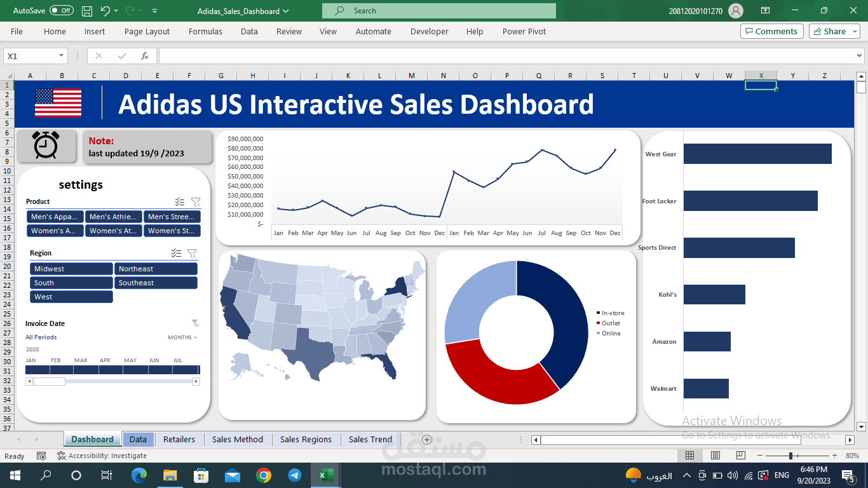Open the Undo history dropdown arrow
The width and height of the screenshot is (868, 488).
click(116, 11)
